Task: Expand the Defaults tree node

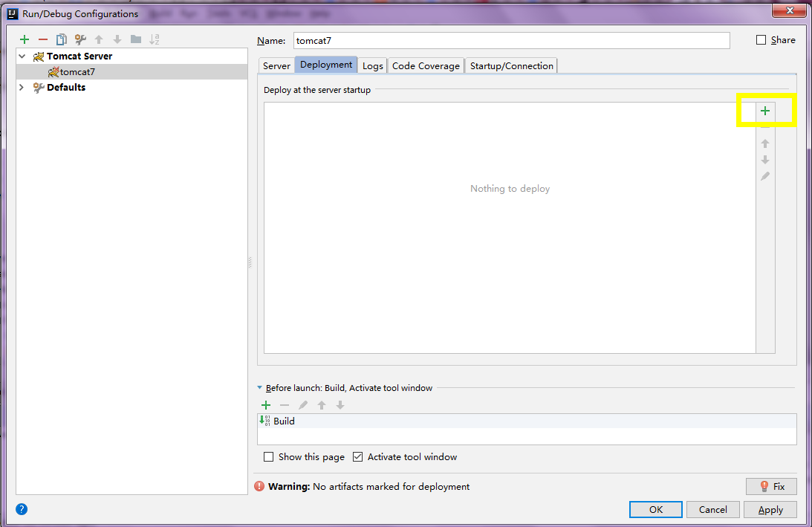Action: 22,87
